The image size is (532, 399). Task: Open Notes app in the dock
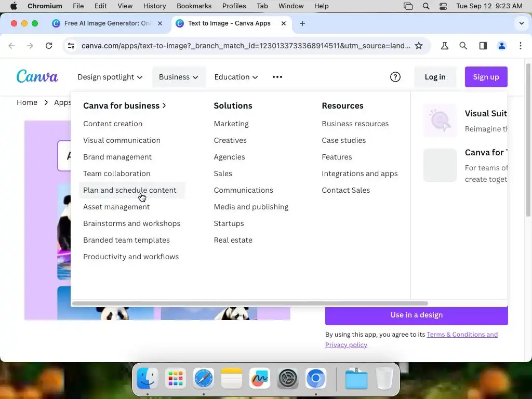click(231, 378)
